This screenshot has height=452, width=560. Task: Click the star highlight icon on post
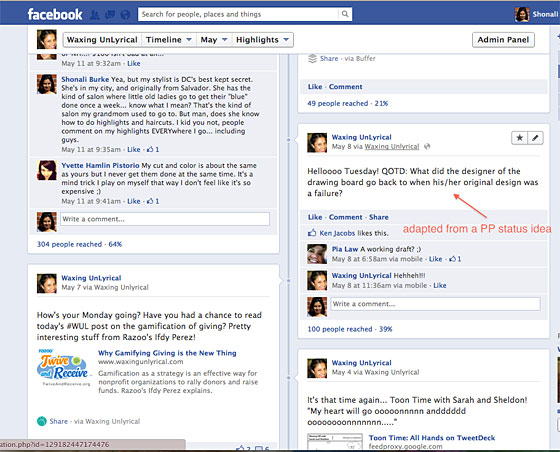tap(520, 137)
